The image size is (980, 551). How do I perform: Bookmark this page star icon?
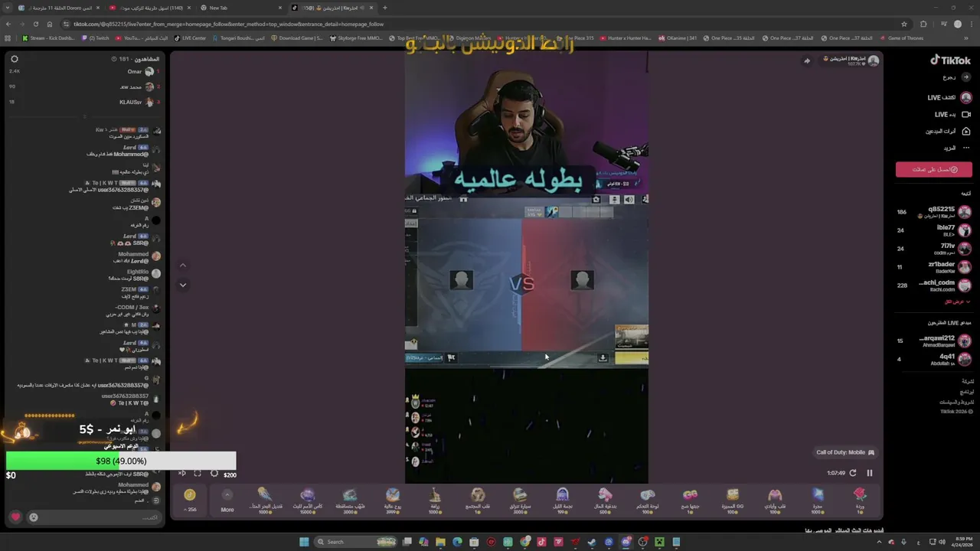pyautogui.click(x=904, y=24)
